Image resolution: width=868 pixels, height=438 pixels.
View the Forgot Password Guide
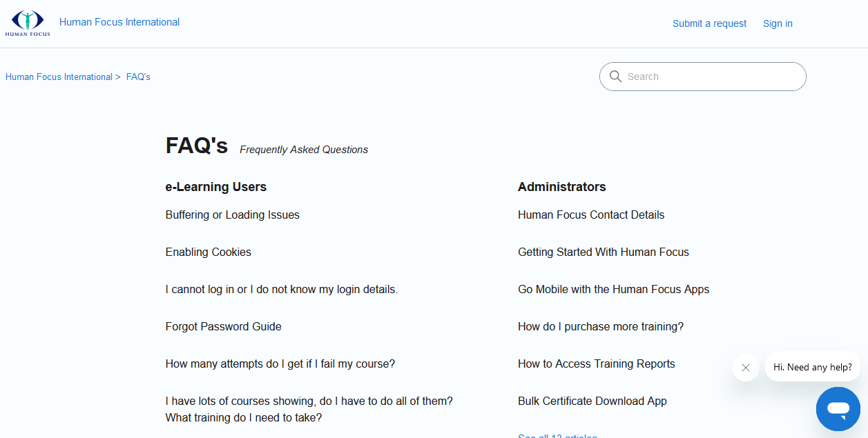tap(224, 327)
